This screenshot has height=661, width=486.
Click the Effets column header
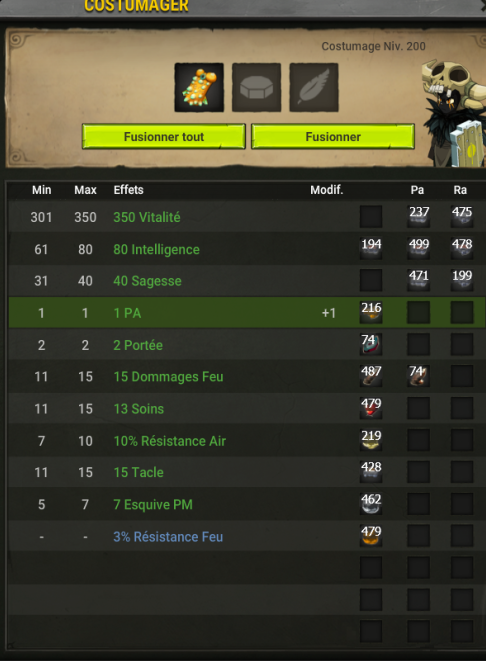(129, 190)
